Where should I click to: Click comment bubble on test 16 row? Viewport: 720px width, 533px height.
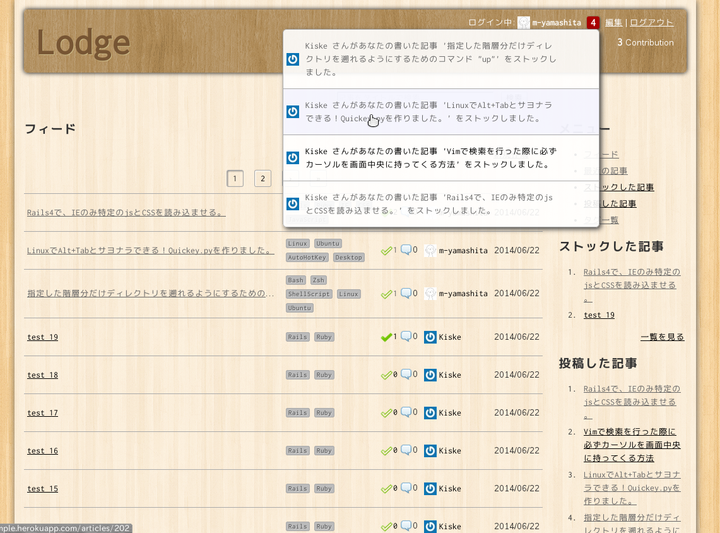pos(406,450)
